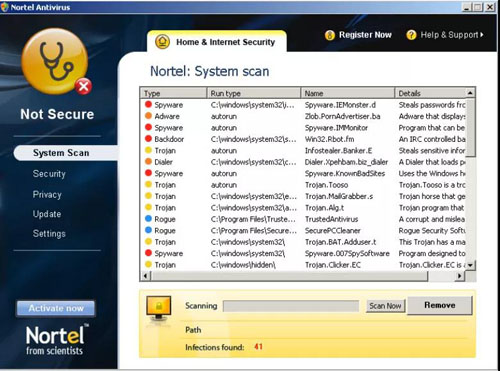Sort list by the Name column header
Viewport: 500px width, 371px height.
pyautogui.click(x=347, y=93)
